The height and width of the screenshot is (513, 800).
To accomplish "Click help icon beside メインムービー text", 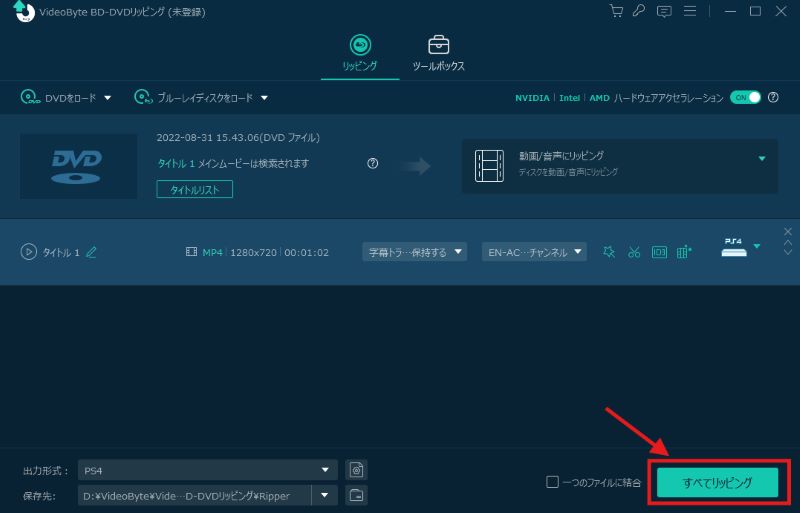I will pos(372,163).
